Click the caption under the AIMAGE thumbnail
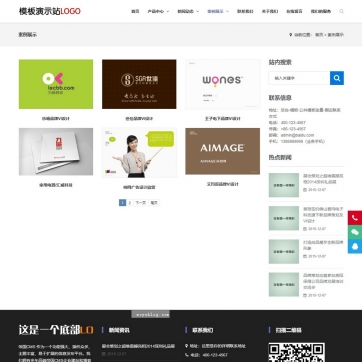 (x=223, y=184)
